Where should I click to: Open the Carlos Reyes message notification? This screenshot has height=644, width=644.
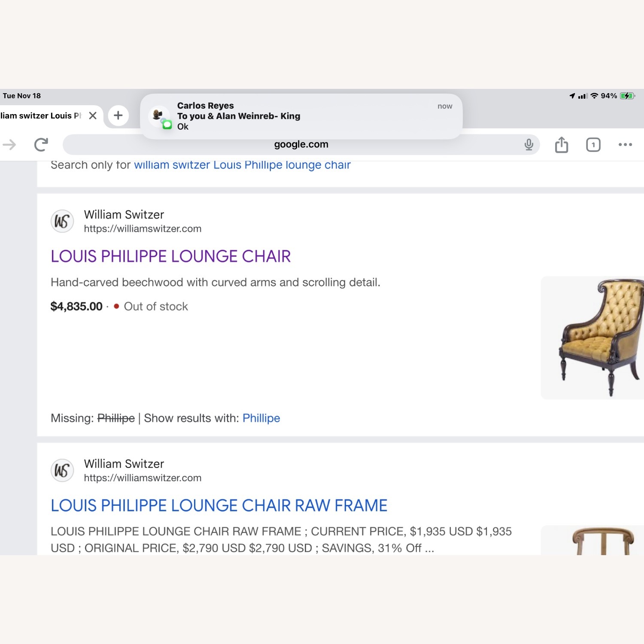[x=301, y=116]
